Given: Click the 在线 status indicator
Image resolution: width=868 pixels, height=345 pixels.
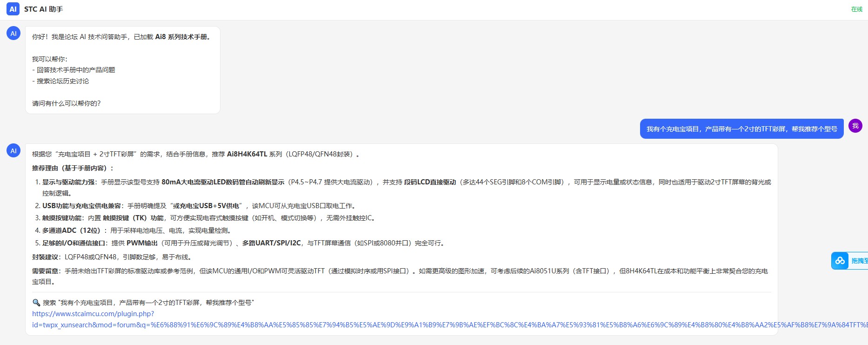Looking at the screenshot, I should 857,9.
